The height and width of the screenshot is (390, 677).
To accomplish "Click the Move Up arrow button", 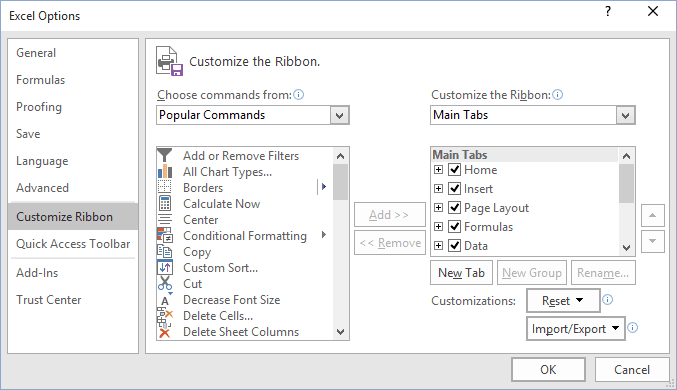I will pyautogui.click(x=652, y=215).
